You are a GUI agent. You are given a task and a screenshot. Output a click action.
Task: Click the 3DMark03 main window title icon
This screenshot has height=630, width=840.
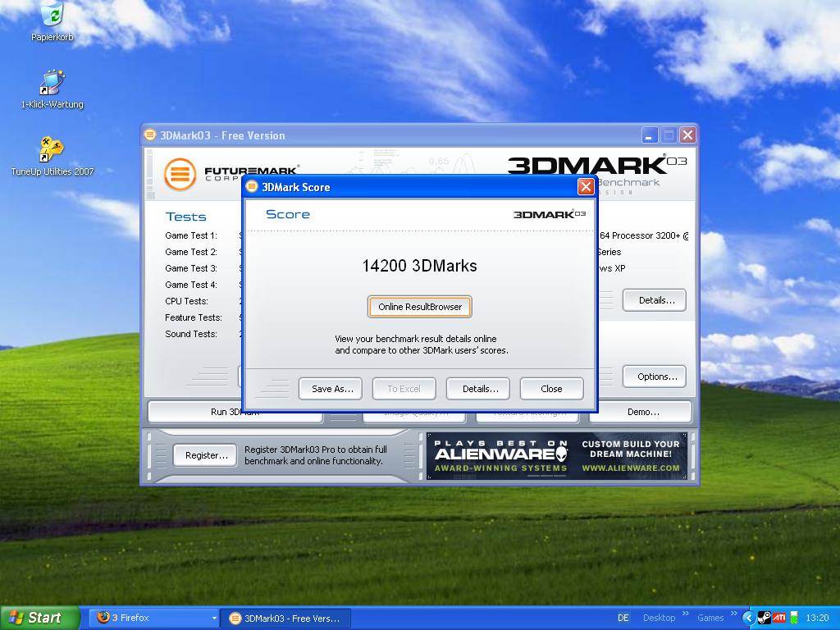(x=151, y=135)
